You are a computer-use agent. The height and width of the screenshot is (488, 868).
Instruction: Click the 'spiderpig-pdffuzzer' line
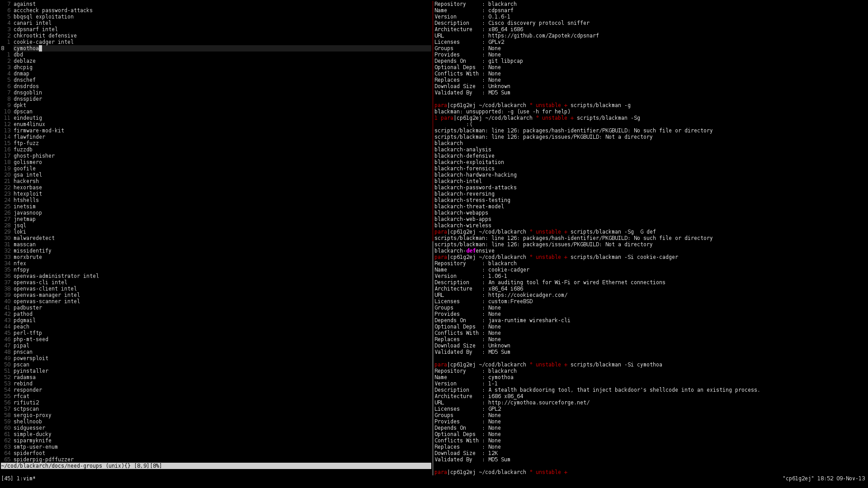pos(43,460)
